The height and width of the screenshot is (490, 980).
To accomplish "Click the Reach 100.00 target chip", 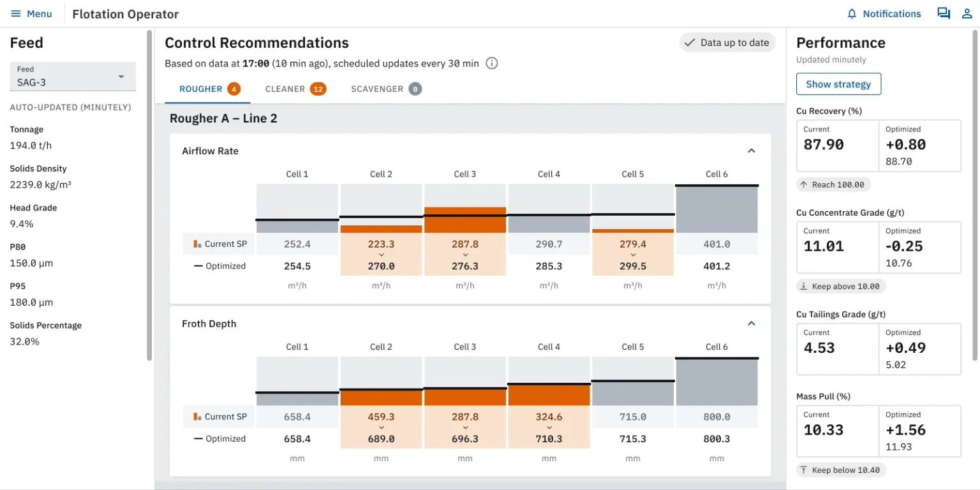I will [833, 184].
